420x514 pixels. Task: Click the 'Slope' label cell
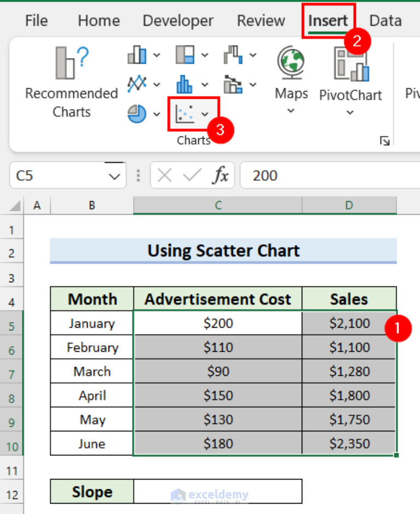[x=92, y=492]
